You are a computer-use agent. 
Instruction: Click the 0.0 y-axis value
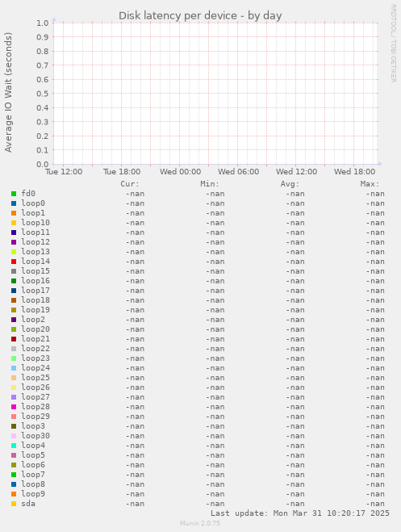coord(43,165)
